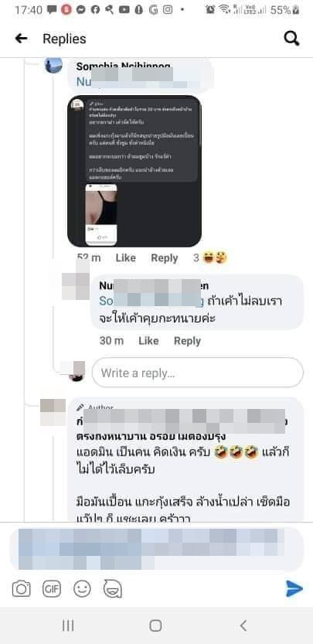This screenshot has height=644, width=313.
Task: Open the top commenter's profile picture
Action: coord(53,64)
